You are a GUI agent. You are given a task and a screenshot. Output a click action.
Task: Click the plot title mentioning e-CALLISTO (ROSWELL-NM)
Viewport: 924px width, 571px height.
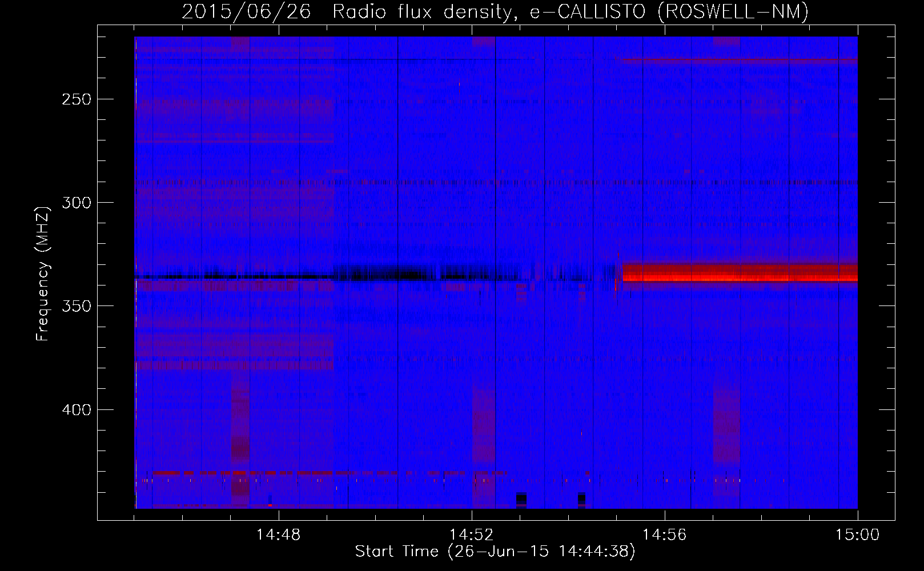[x=495, y=11]
